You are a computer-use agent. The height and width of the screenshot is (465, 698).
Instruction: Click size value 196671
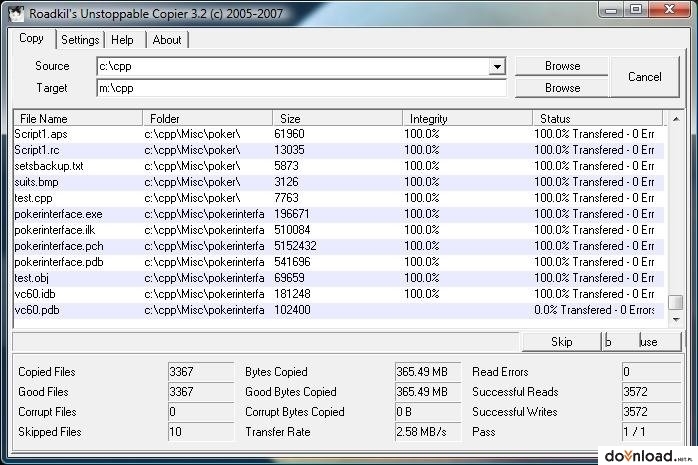coord(292,214)
